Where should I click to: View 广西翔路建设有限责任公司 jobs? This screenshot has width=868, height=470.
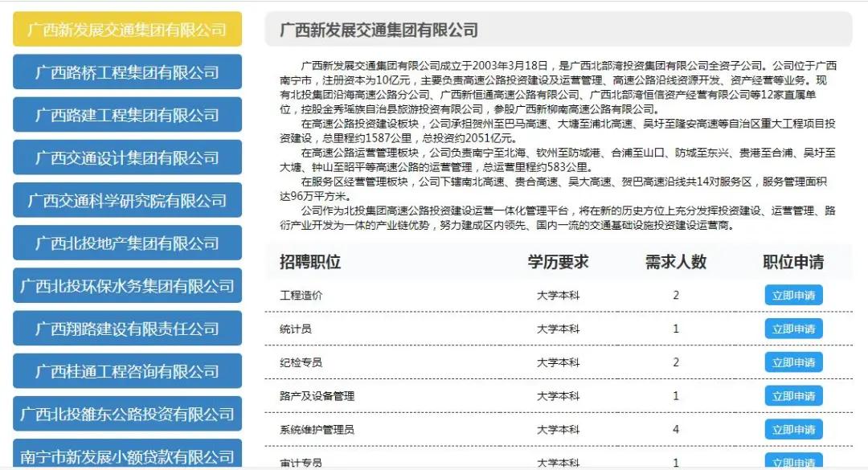pos(126,329)
